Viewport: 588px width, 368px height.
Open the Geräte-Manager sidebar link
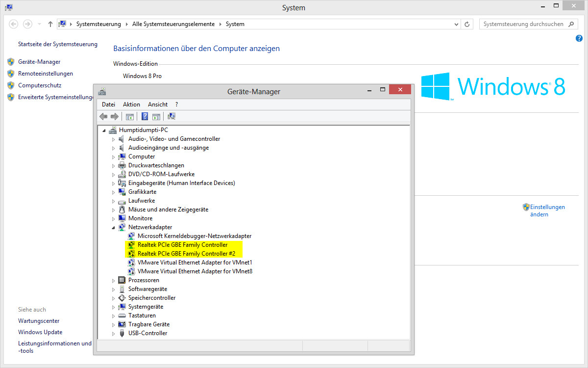(x=39, y=62)
